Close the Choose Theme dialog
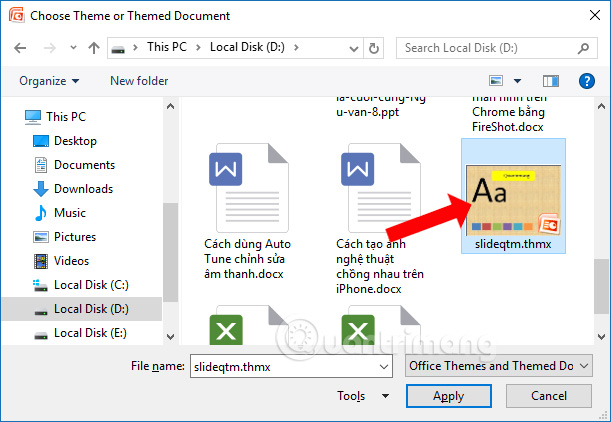 595,15
